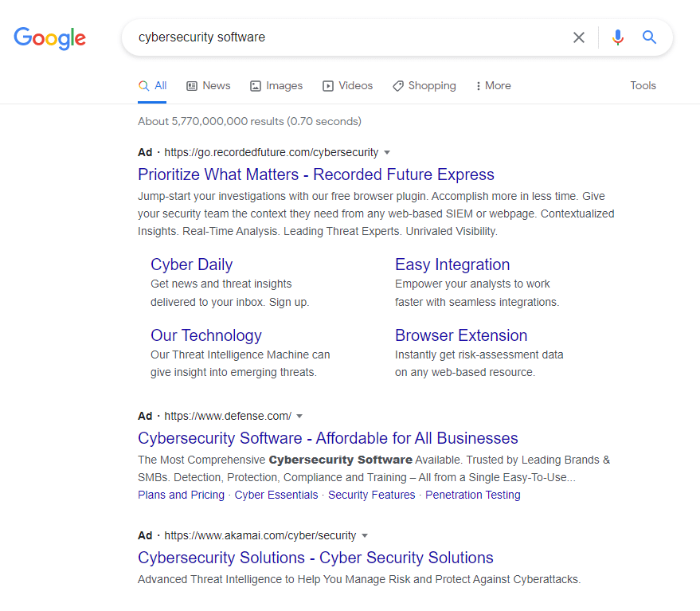
Task: Start voice search with microphone icon
Action: pos(618,37)
